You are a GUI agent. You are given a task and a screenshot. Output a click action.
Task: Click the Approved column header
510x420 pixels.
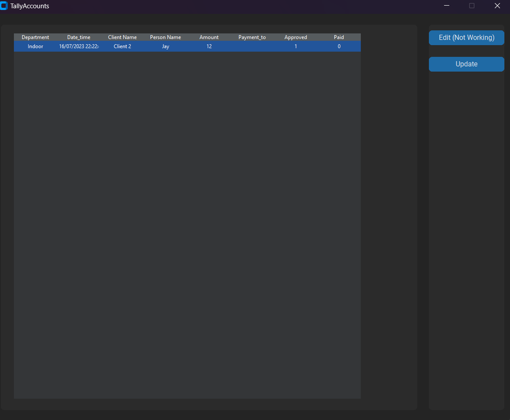point(295,37)
